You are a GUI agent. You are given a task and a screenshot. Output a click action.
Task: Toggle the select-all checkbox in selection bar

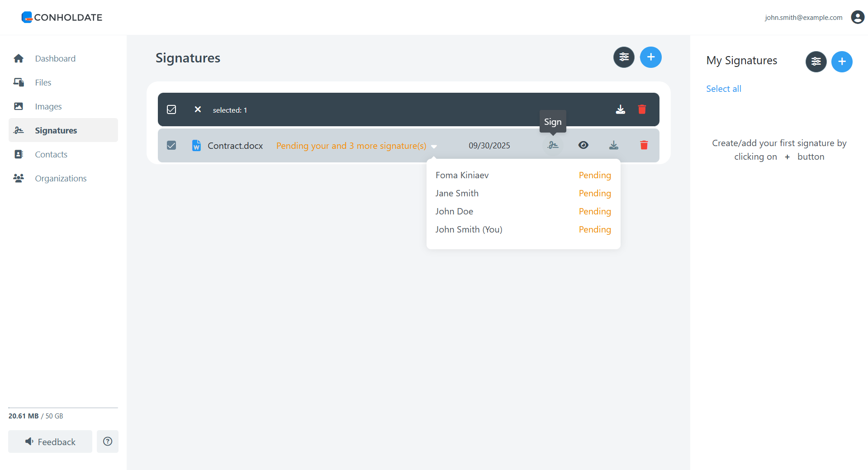171,109
